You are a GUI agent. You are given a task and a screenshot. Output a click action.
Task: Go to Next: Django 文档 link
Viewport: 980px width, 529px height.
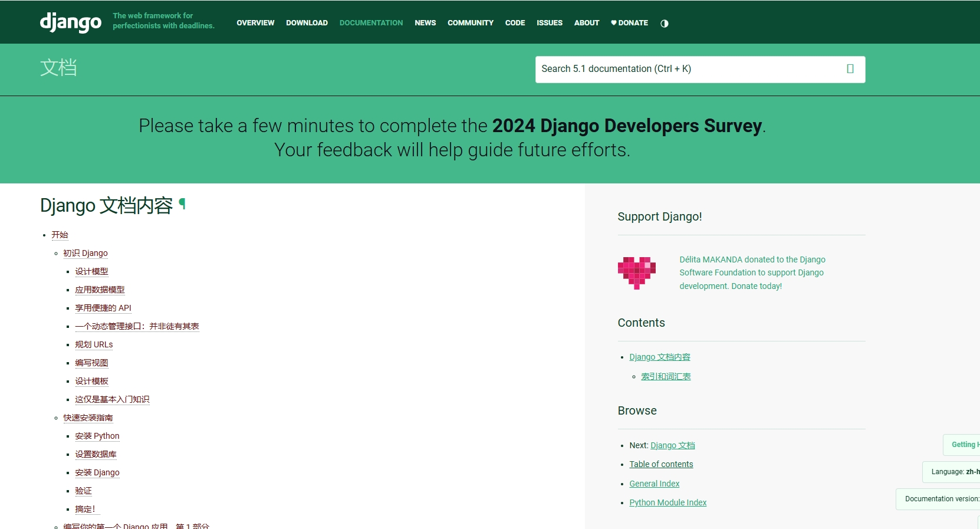[673, 445]
